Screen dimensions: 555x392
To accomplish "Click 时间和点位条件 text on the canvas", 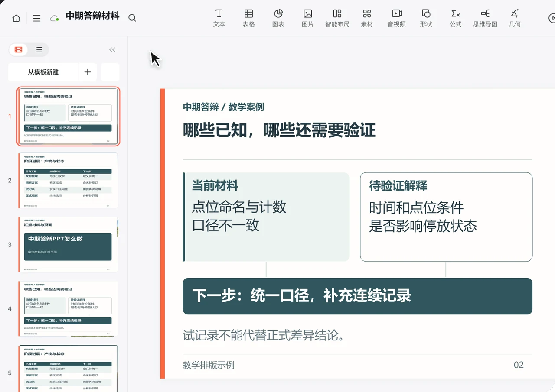I will 416,208.
